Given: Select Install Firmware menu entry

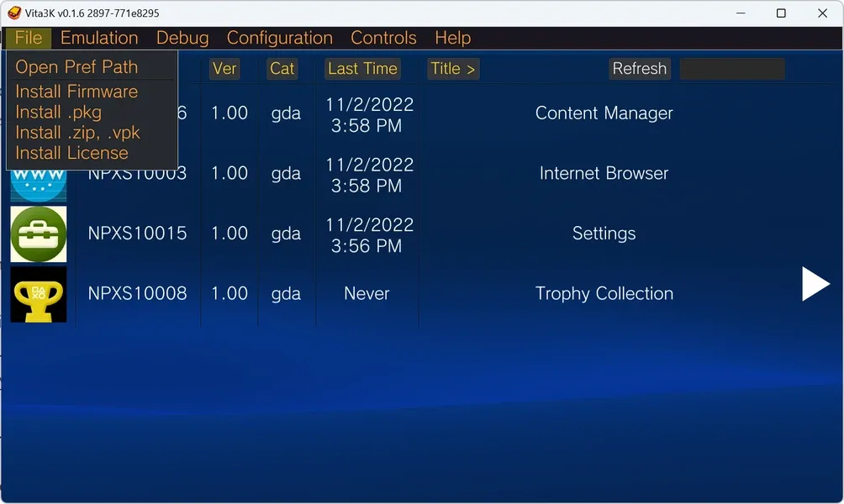Looking at the screenshot, I should 76,92.
